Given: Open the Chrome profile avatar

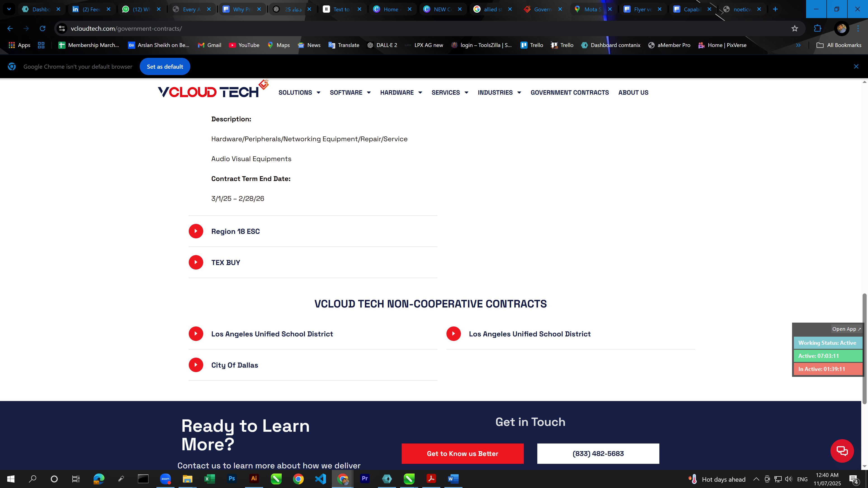Looking at the screenshot, I should coord(841,29).
